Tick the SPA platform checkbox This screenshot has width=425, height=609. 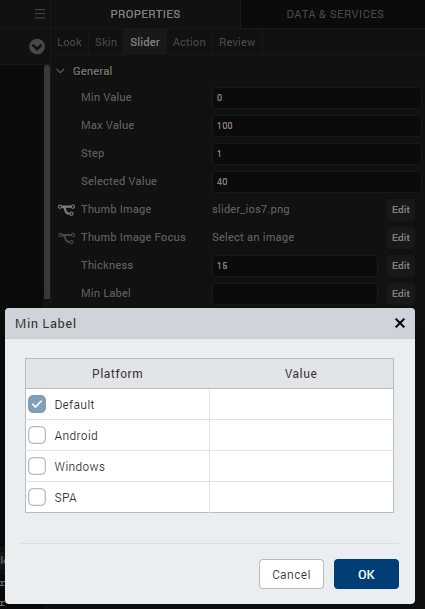click(x=37, y=497)
